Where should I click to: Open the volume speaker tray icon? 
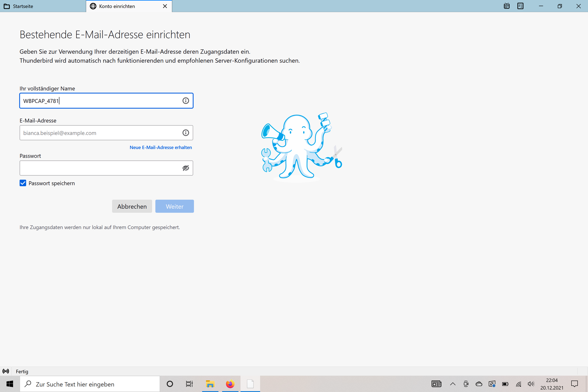(531, 384)
